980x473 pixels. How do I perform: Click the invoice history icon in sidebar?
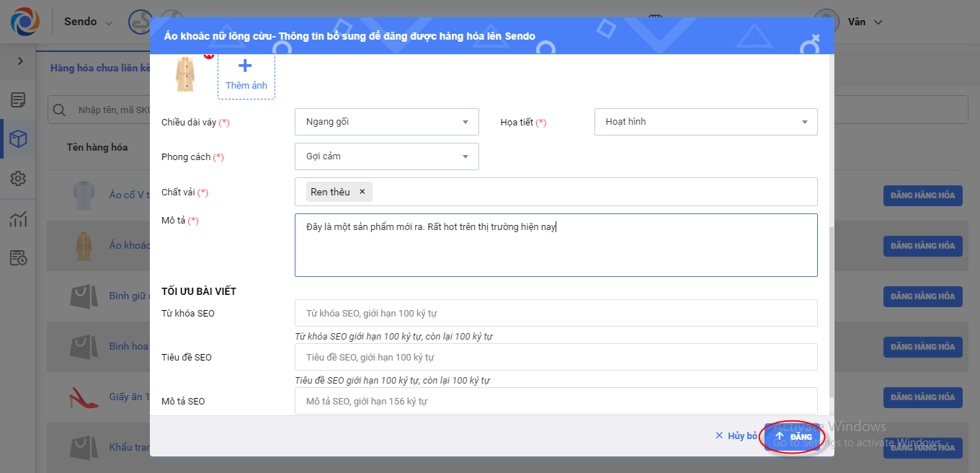click(18, 257)
